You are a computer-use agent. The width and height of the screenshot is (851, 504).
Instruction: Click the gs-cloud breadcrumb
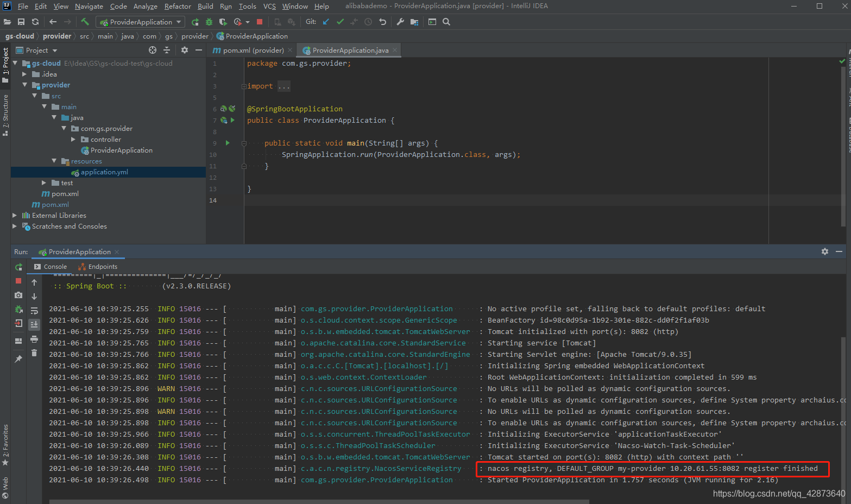[20, 36]
